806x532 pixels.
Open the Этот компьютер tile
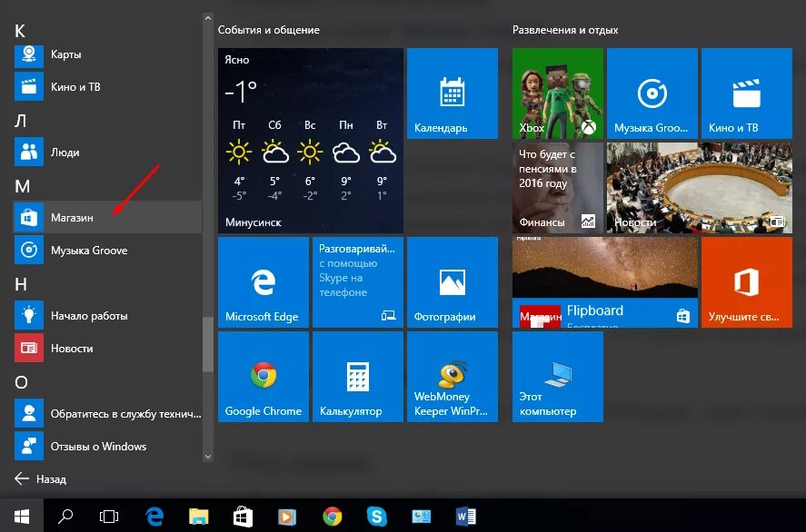558,377
